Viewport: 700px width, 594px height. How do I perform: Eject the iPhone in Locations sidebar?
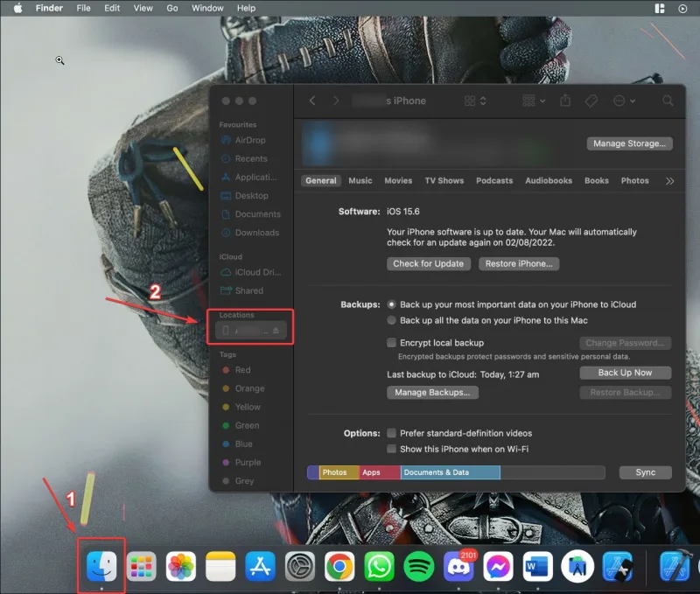(x=276, y=331)
